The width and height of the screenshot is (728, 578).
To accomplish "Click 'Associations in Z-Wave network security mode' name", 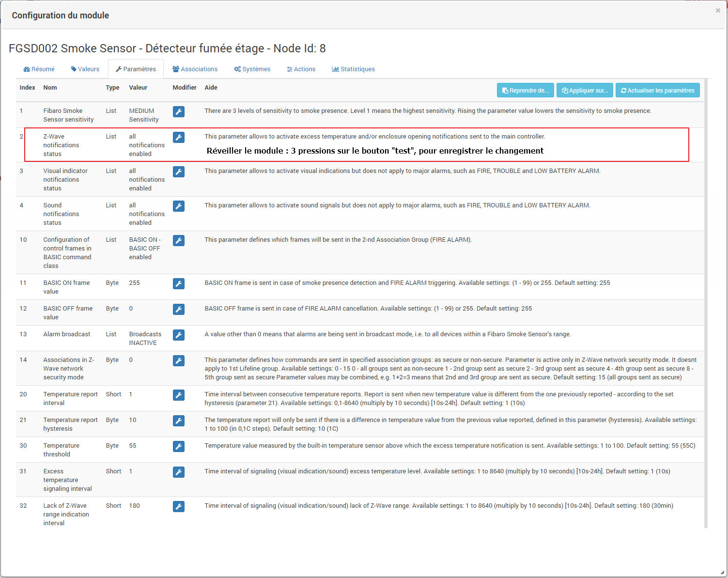I will 69,369.
